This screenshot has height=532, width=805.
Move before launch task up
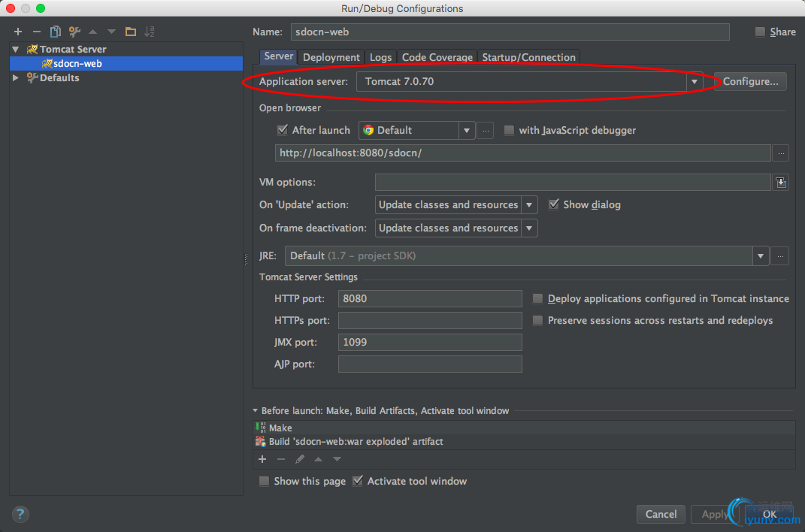tap(318, 459)
